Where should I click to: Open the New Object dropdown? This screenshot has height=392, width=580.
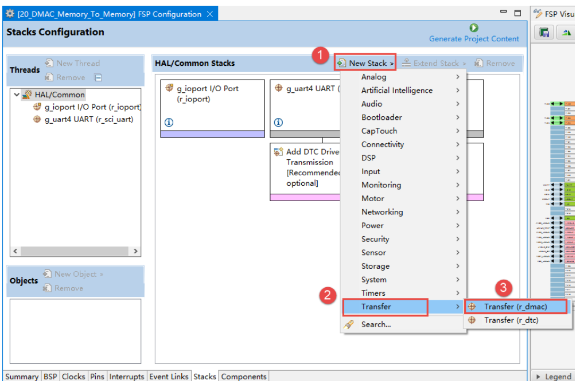[x=73, y=274]
